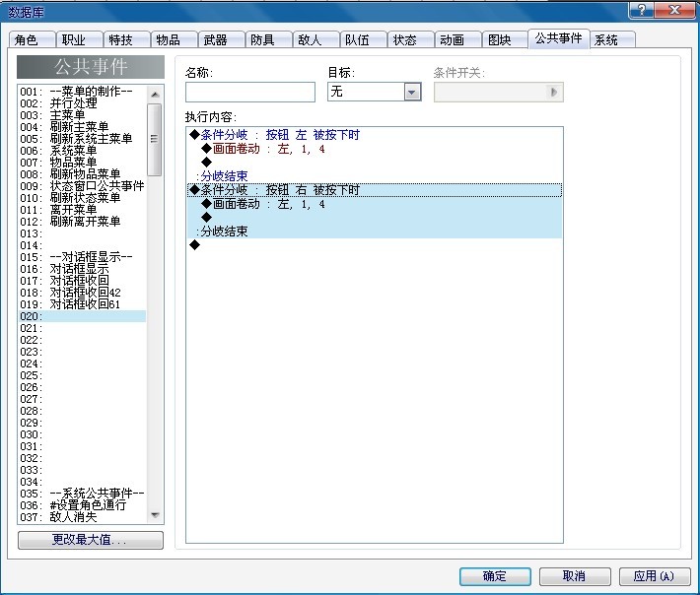The height and width of the screenshot is (595, 700).
Task: Select command 条件分歧: 按钮 左 被按下时
Action: coord(375,135)
